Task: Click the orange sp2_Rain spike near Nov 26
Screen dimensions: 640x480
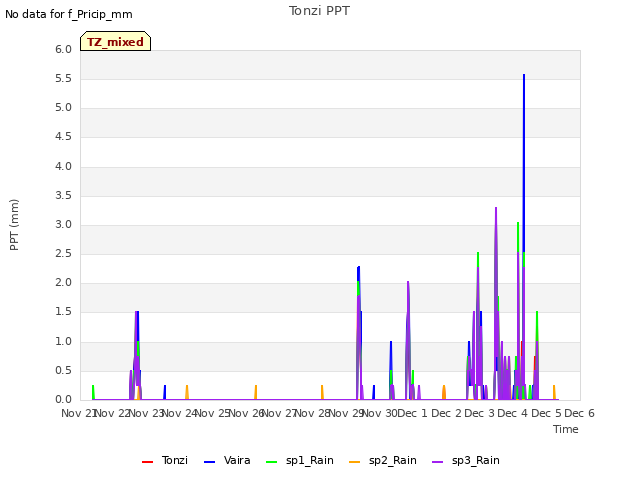Action: (x=256, y=391)
